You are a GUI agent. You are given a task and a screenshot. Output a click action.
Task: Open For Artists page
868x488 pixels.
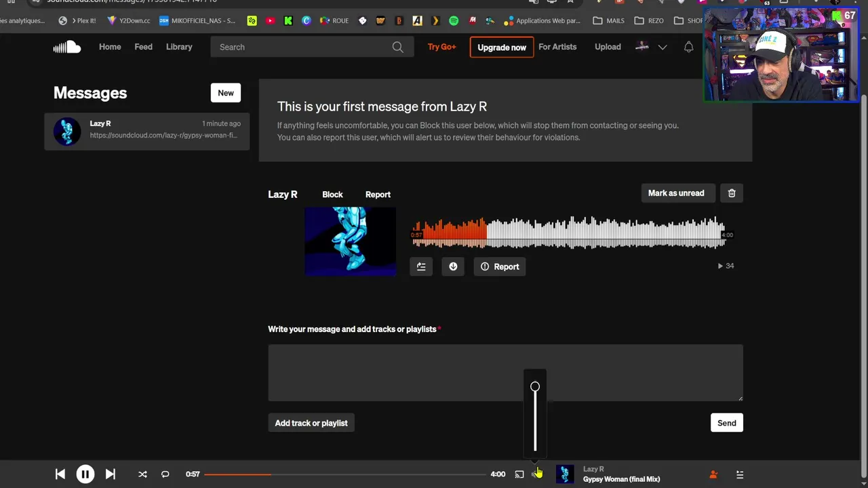point(557,47)
